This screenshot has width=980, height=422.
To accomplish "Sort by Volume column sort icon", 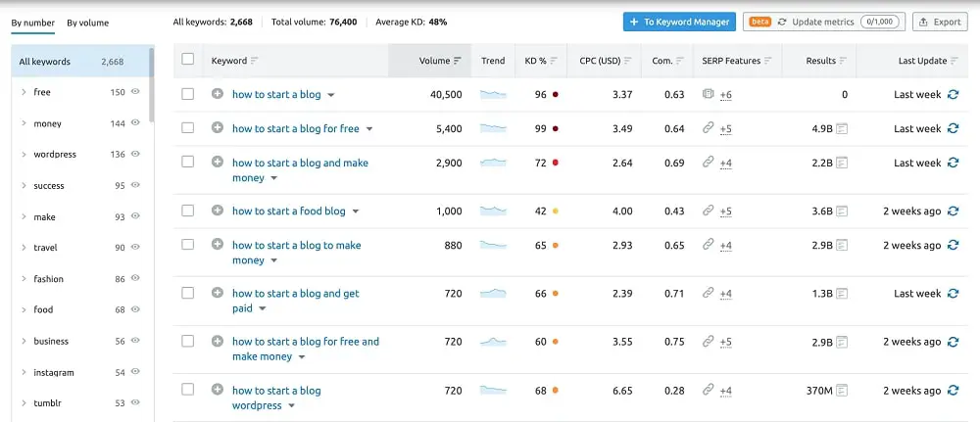I will click(x=458, y=61).
